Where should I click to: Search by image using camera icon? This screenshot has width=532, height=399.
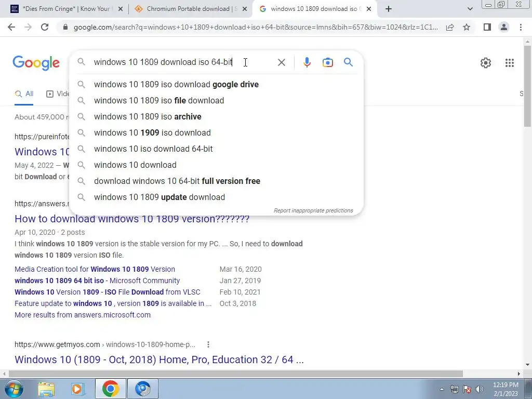tap(327, 62)
